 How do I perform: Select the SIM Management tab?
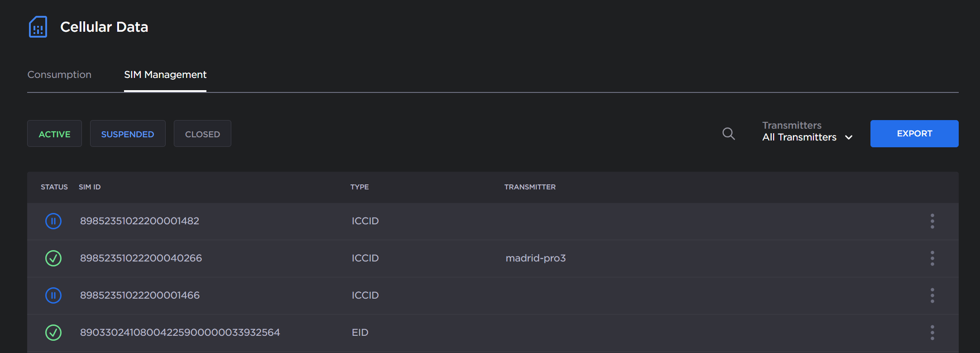point(165,75)
